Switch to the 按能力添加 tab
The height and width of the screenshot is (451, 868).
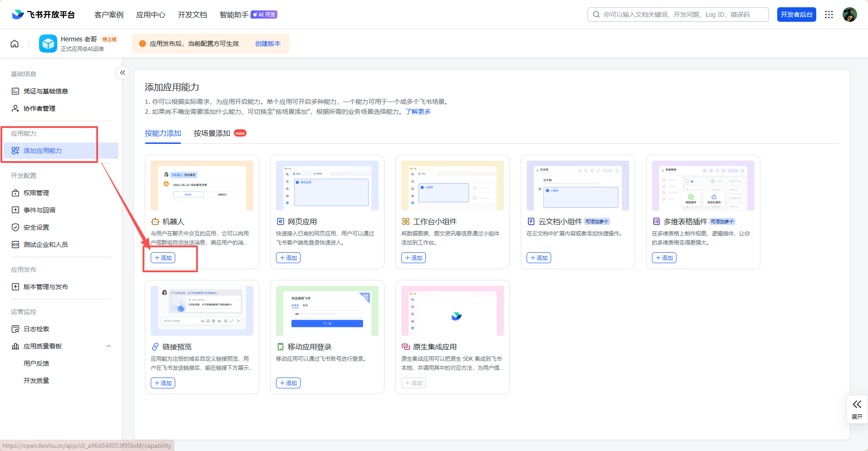pos(163,133)
